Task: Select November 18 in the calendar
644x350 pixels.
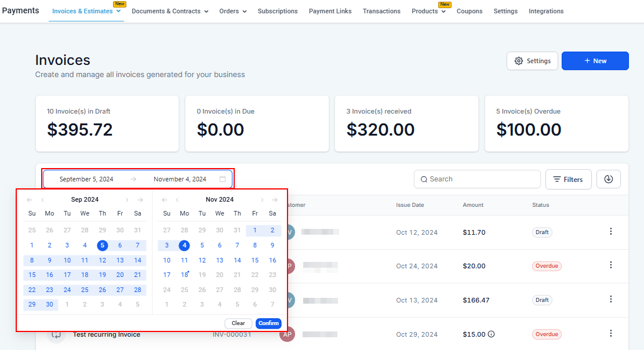Action: click(x=184, y=275)
